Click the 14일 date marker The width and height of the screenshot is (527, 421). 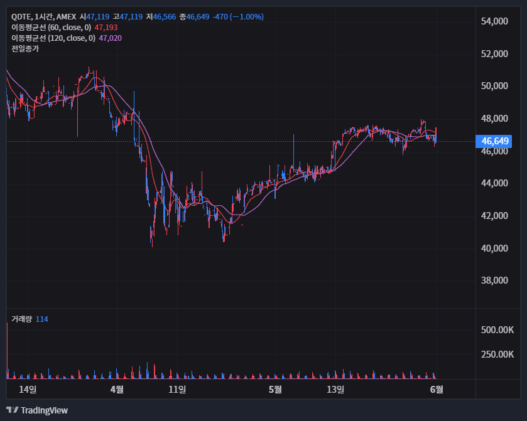[x=28, y=389]
